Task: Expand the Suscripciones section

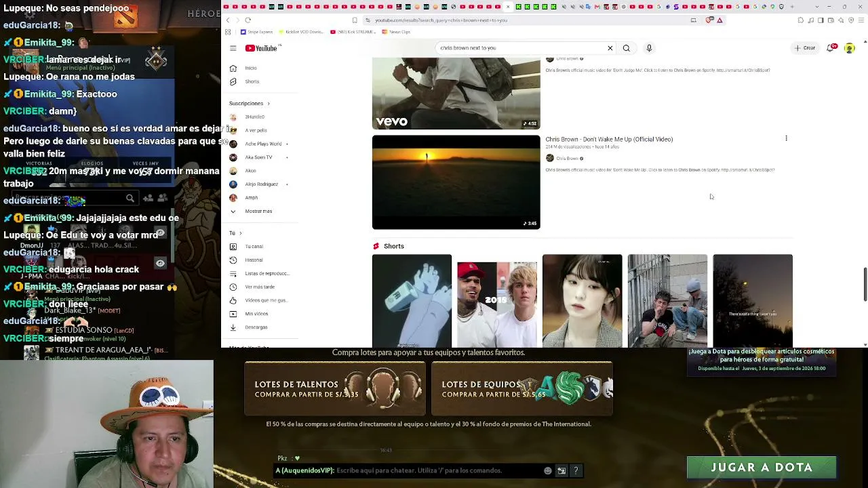Action: click(x=250, y=104)
